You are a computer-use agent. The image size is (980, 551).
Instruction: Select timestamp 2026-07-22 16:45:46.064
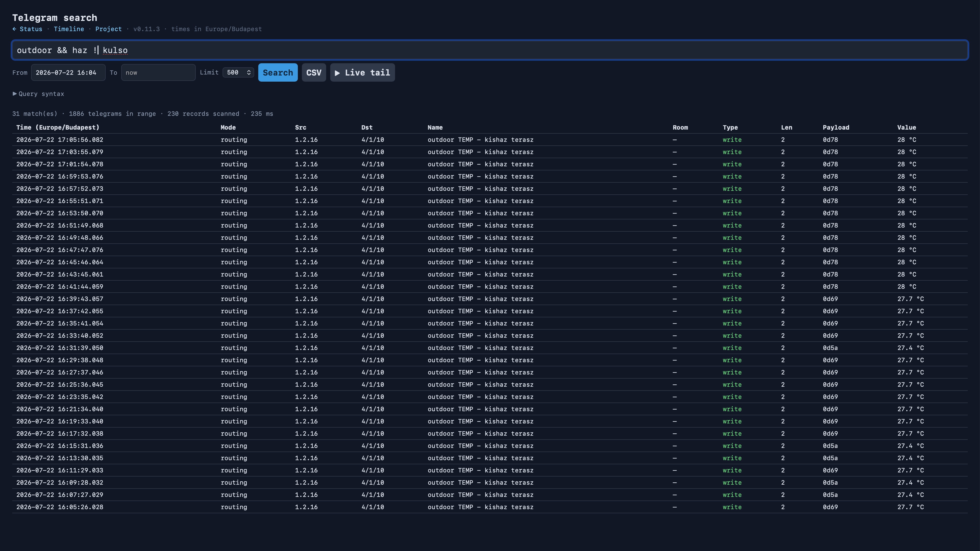tap(60, 262)
